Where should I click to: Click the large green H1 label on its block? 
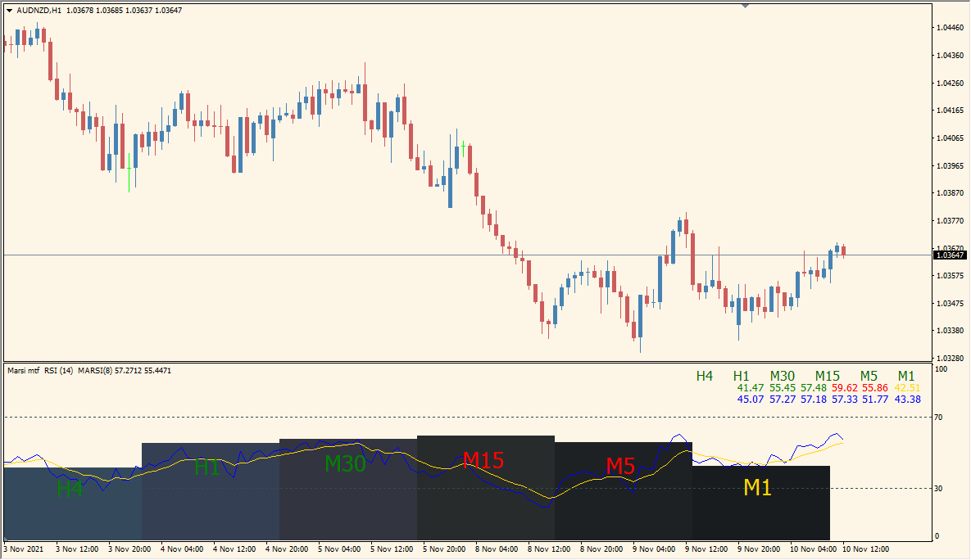(x=207, y=467)
